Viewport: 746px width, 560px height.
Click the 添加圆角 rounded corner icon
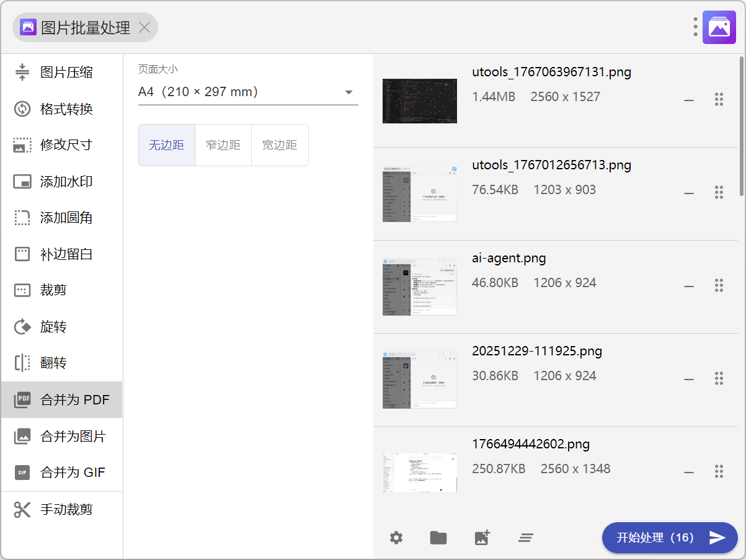click(x=22, y=218)
